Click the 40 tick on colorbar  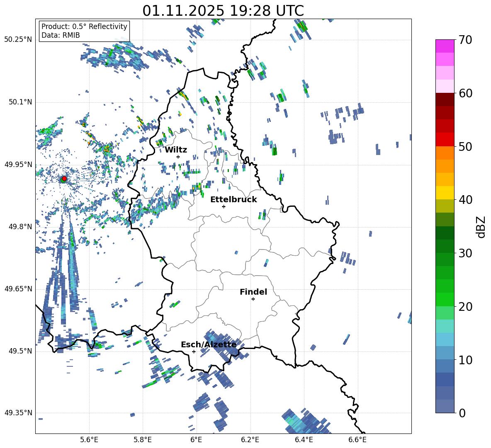[x=465, y=200]
